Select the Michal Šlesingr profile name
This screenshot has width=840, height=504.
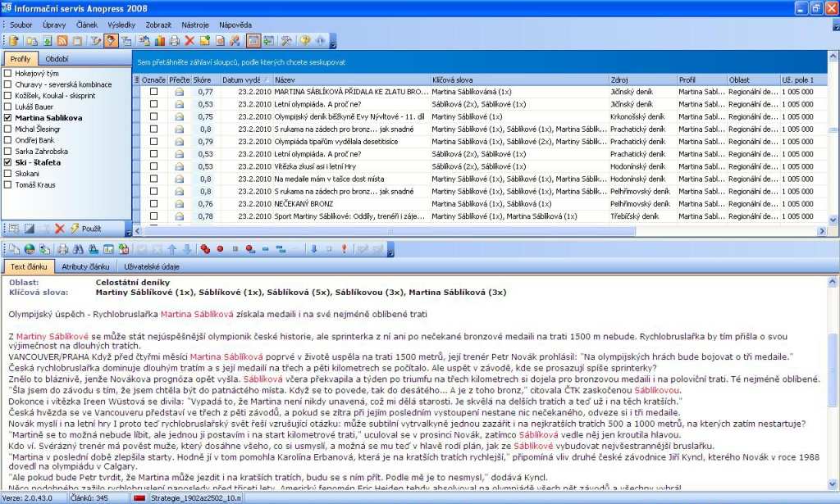pos(38,129)
